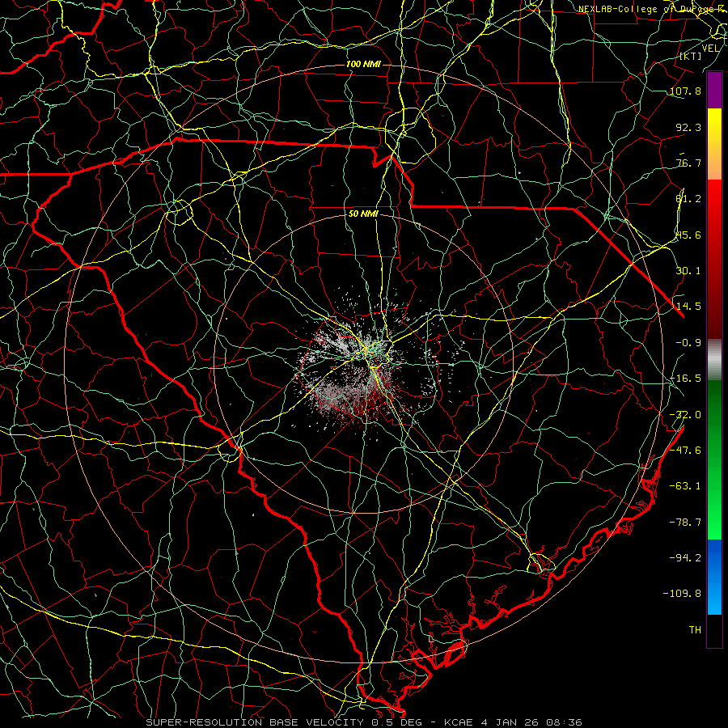728x728 pixels.
Task: Click the 100 NMI range ring label
Action: click(363, 64)
